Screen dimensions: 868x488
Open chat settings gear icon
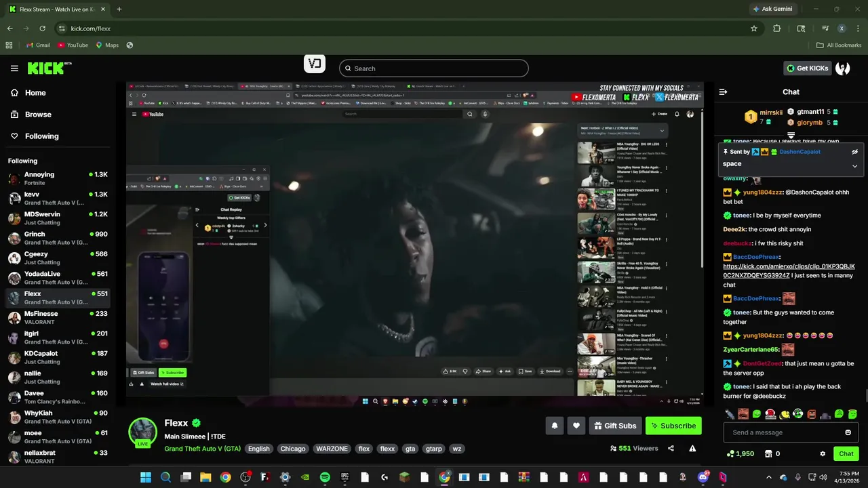pyautogui.click(x=823, y=453)
